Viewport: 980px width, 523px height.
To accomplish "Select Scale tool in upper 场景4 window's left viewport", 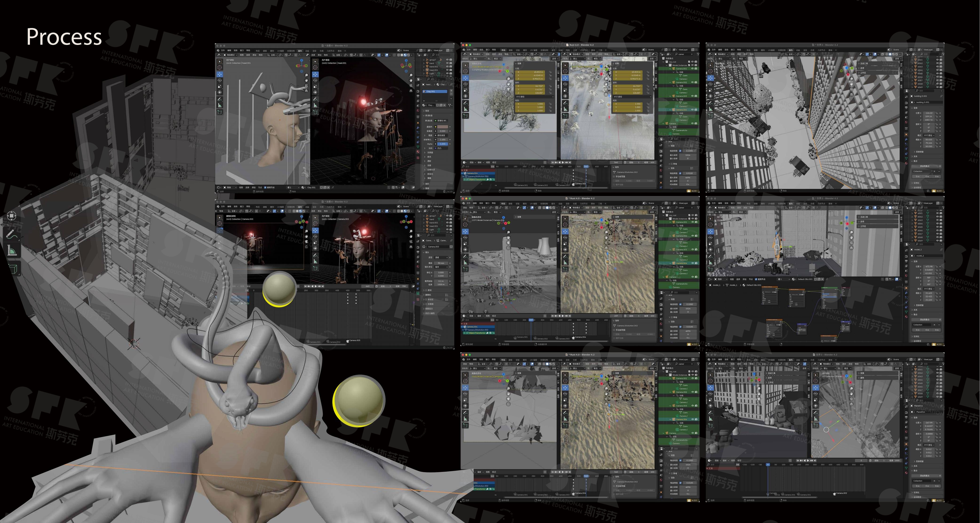I will [x=220, y=86].
